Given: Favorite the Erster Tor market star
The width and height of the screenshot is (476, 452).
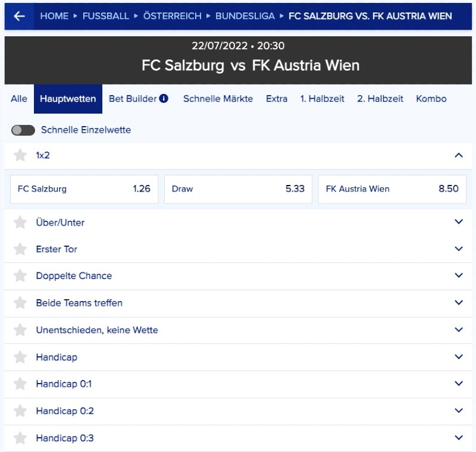Looking at the screenshot, I should [x=20, y=249].
